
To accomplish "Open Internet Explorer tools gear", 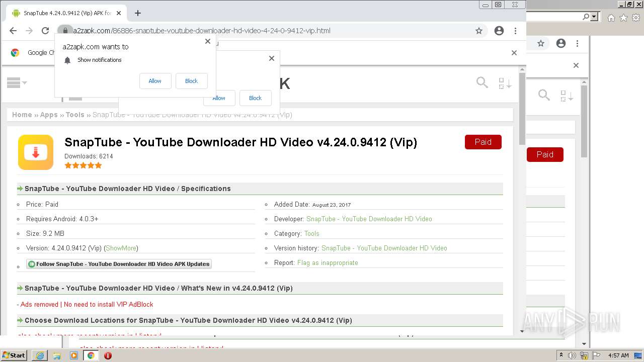I will [636, 18].
